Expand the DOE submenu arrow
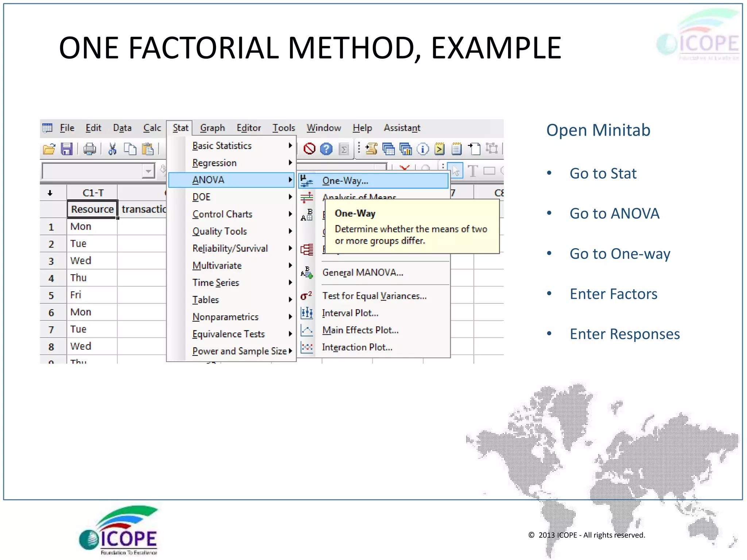The height and width of the screenshot is (560, 747). point(290,197)
